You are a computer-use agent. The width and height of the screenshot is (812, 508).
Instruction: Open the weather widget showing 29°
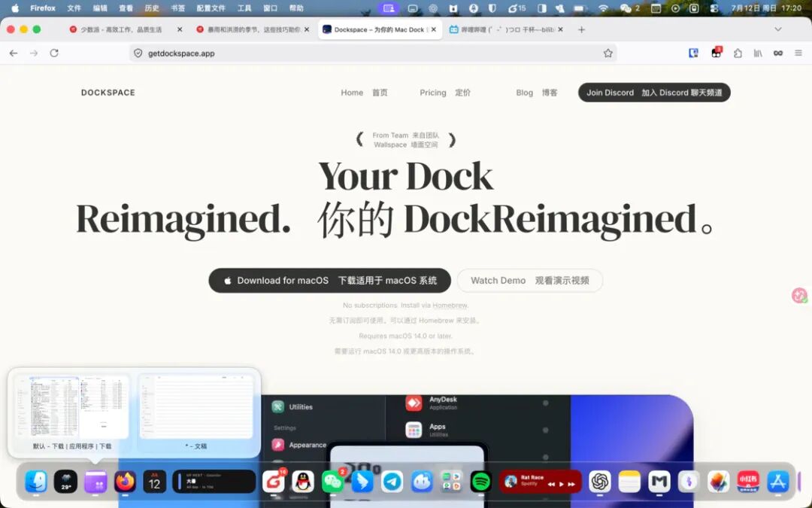[x=65, y=482]
